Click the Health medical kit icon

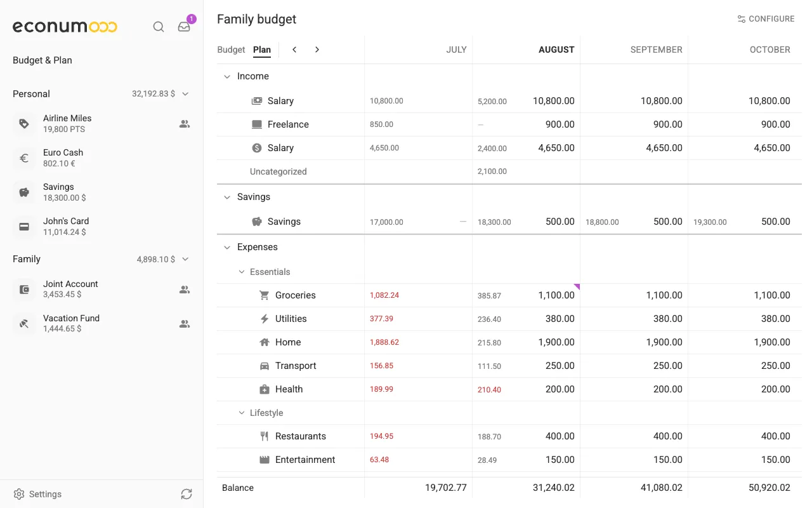[265, 389]
